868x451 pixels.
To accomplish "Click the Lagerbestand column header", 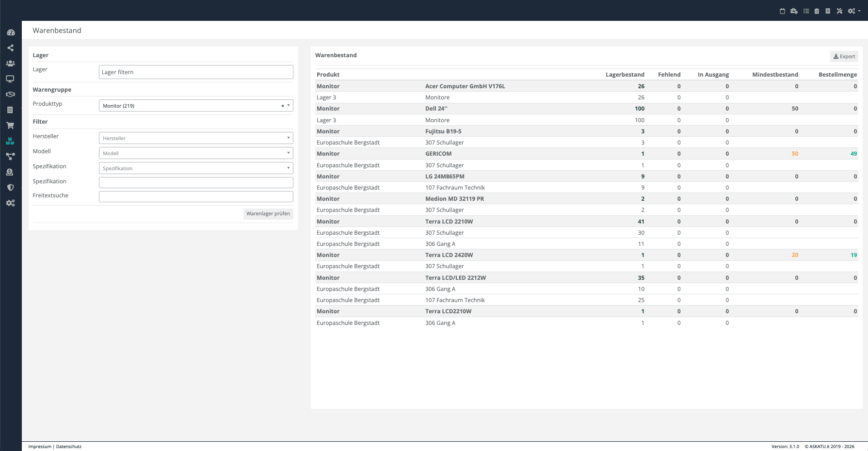I will [x=625, y=75].
